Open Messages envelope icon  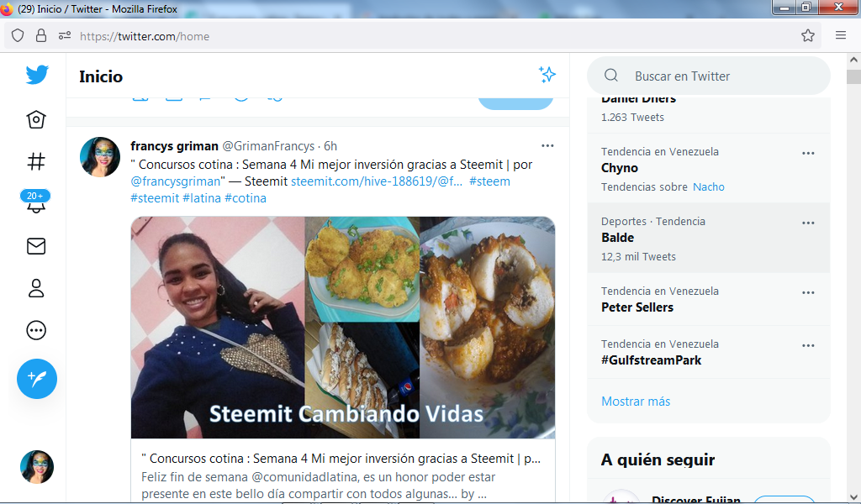click(36, 246)
